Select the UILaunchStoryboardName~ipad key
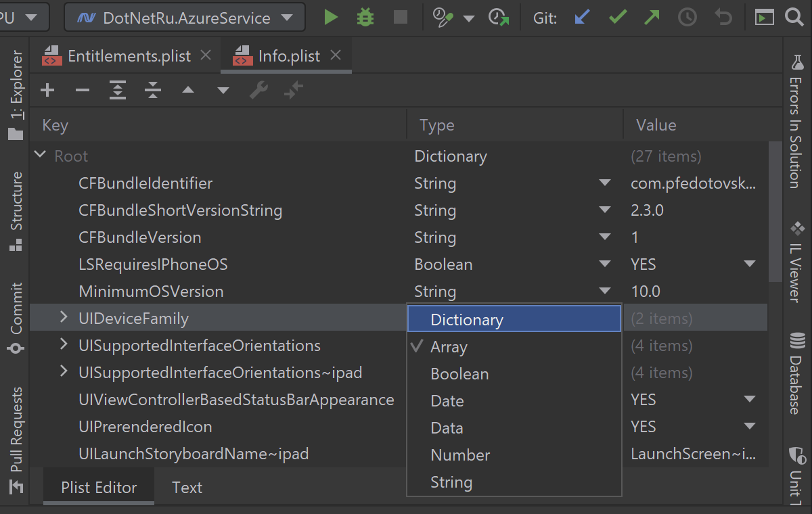This screenshot has width=812, height=514. tap(194, 454)
